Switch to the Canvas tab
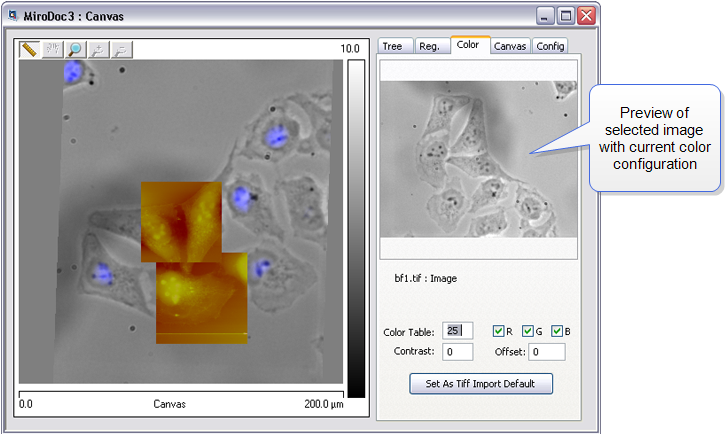725x434 pixels. (510, 46)
